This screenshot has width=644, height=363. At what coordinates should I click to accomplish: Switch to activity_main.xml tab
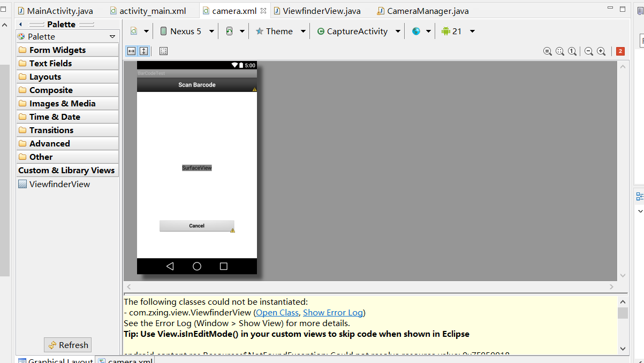tap(148, 11)
